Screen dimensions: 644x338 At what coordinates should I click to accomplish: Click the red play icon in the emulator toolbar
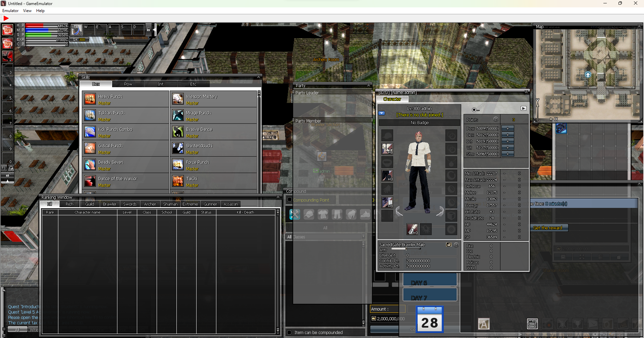[x=6, y=18]
